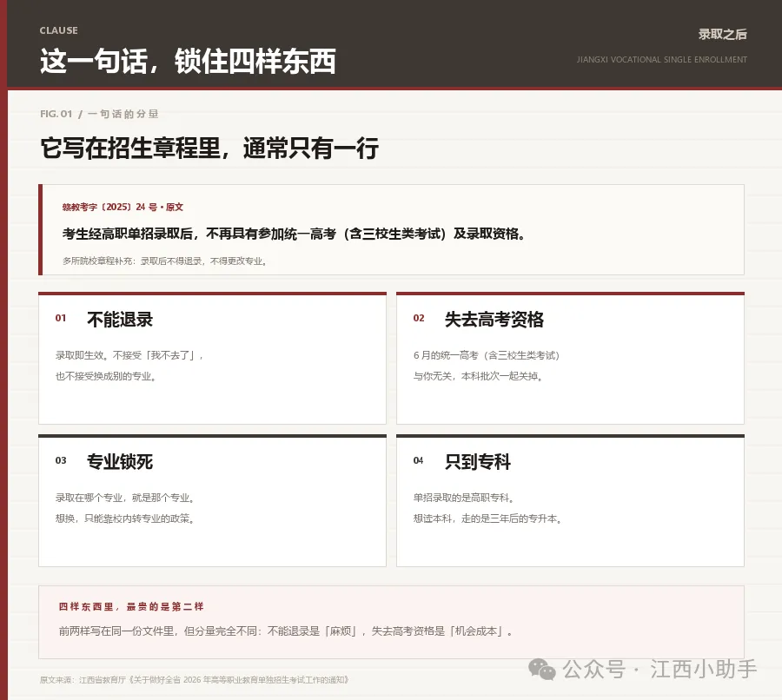Click the line '与你无关，本科批次一起关掉。'
This screenshot has width=782, height=700.
478,376
